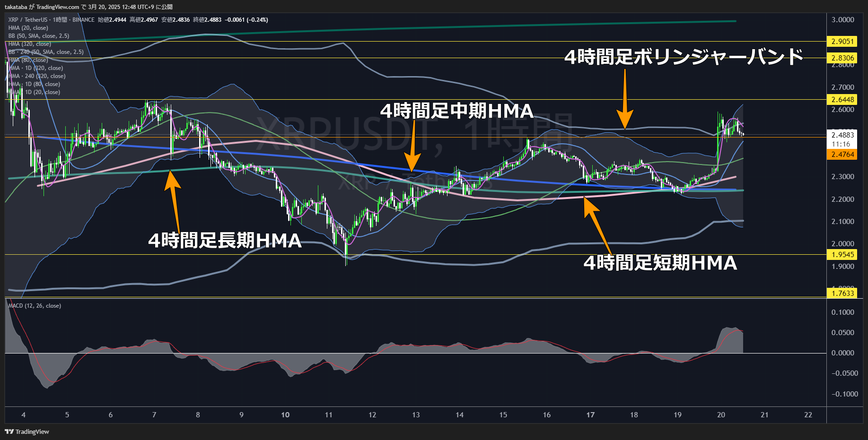Click the 2.7000 price axis tick
The image size is (868, 440).
pyautogui.click(x=843, y=87)
